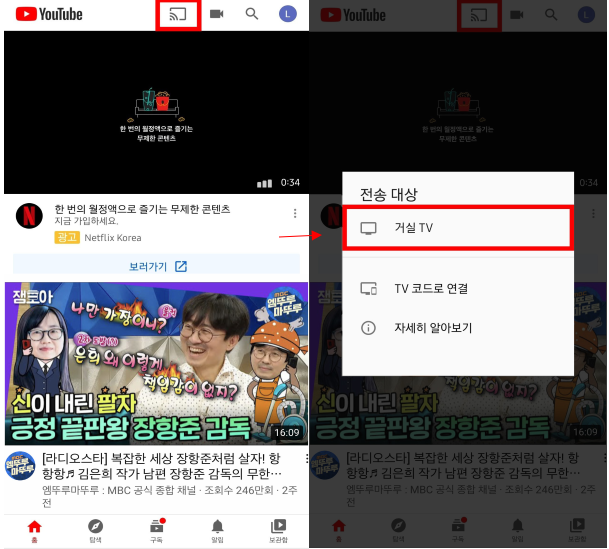609x549 pixels.
Task: Open the [라디오스타] video title in left screen
Action: 161,466
